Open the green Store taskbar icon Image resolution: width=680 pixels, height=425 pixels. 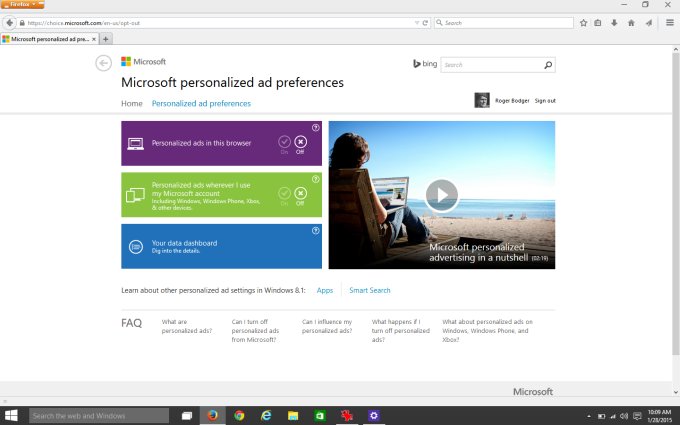tap(320, 415)
